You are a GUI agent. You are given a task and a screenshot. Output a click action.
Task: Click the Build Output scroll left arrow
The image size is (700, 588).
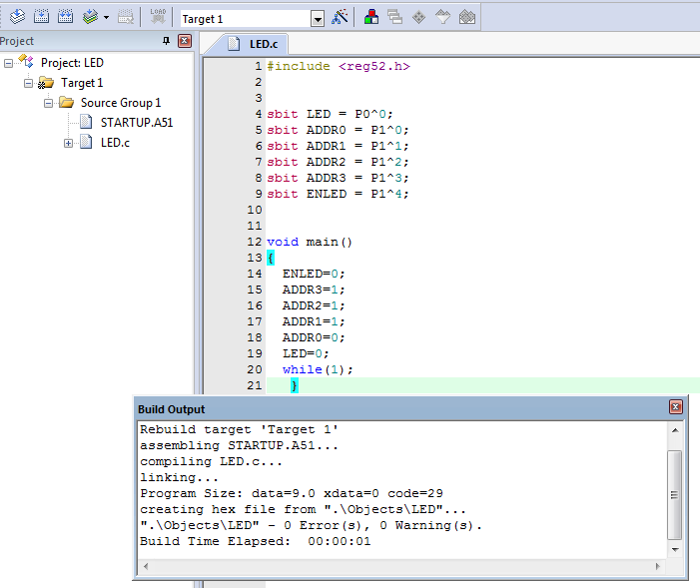146,566
